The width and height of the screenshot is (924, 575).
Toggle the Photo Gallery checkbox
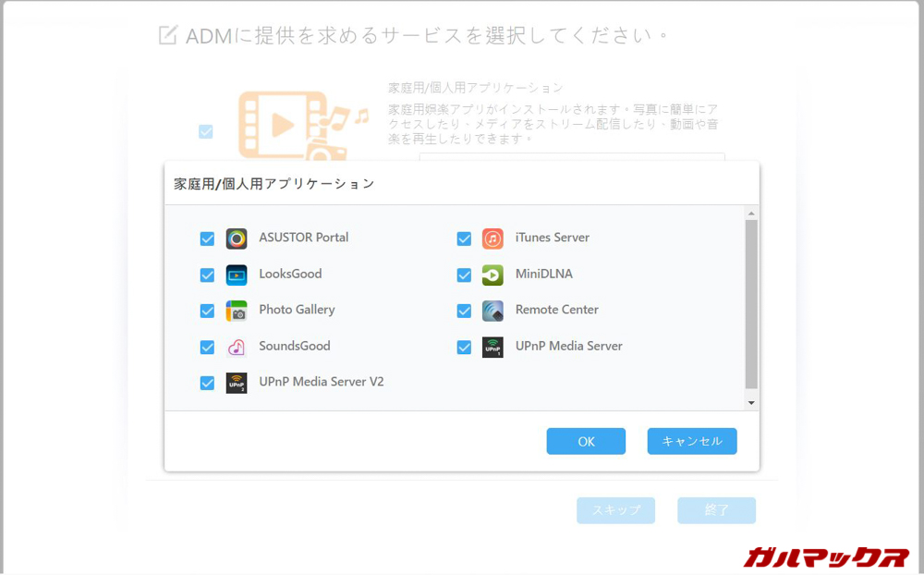207,311
